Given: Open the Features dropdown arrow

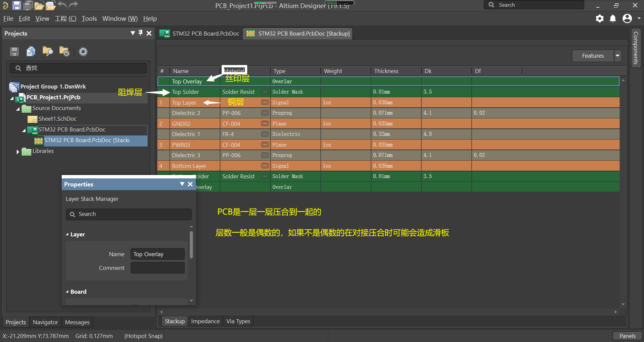Looking at the screenshot, I should (618, 56).
